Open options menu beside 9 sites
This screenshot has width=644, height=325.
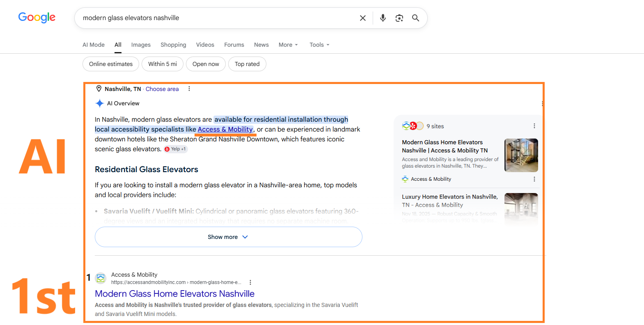click(534, 126)
